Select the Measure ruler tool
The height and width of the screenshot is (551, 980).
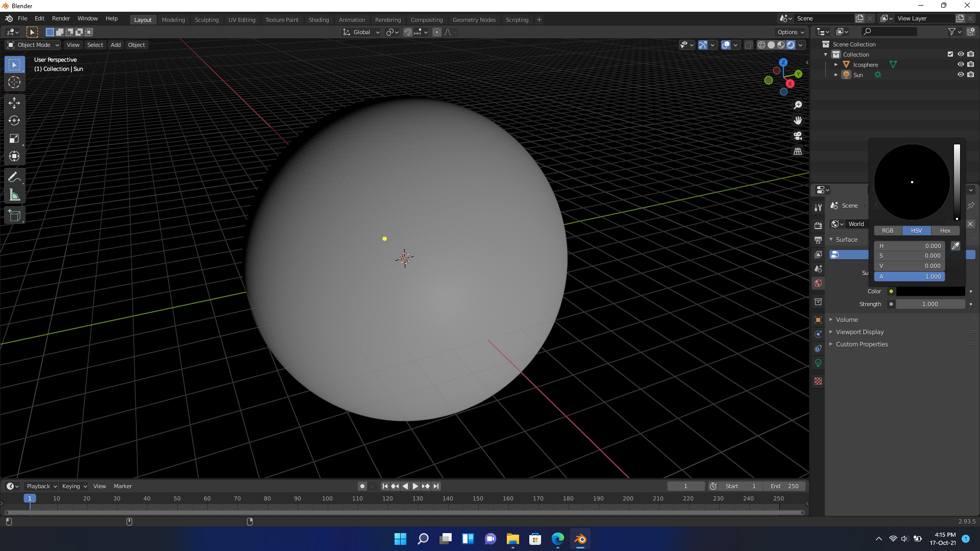point(14,195)
